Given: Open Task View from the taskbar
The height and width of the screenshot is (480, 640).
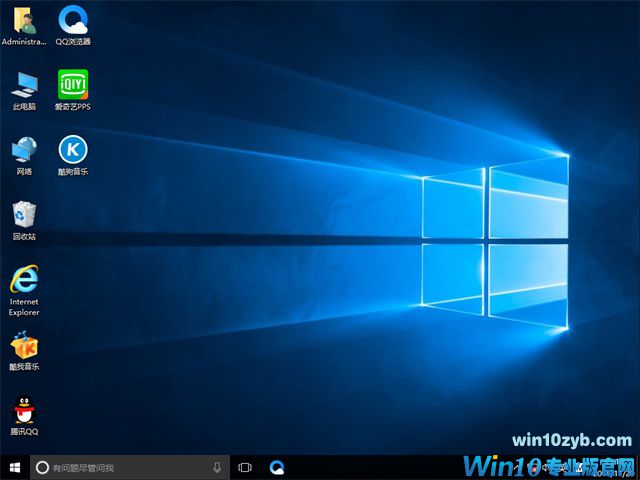Looking at the screenshot, I should coord(245,467).
